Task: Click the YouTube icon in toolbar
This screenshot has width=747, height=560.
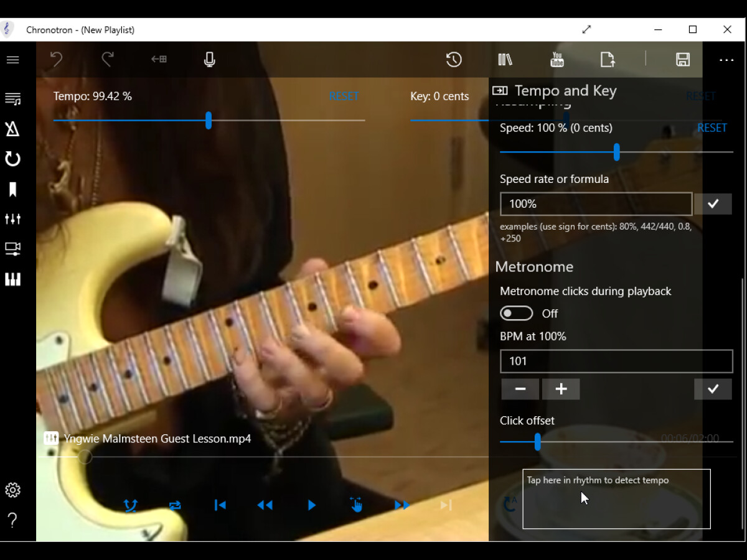Action: pos(557,60)
